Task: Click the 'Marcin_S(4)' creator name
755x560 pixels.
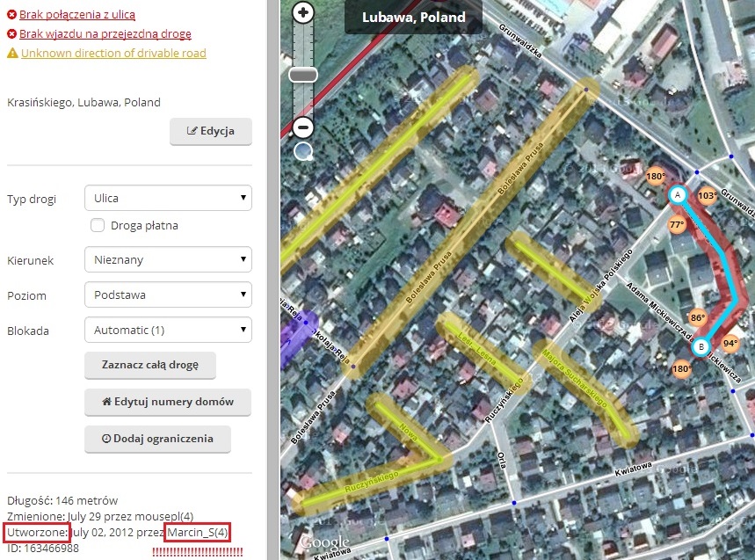Action: 198,533
